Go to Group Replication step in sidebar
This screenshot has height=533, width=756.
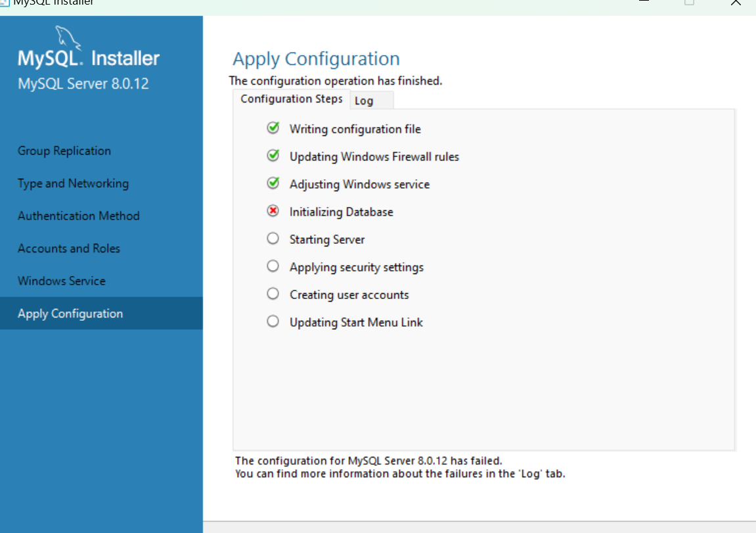64,151
